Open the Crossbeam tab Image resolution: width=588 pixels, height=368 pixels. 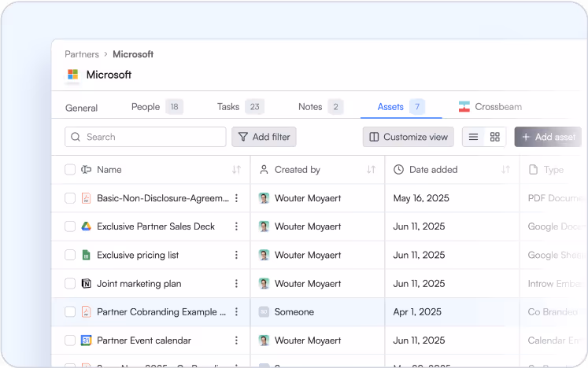(490, 107)
